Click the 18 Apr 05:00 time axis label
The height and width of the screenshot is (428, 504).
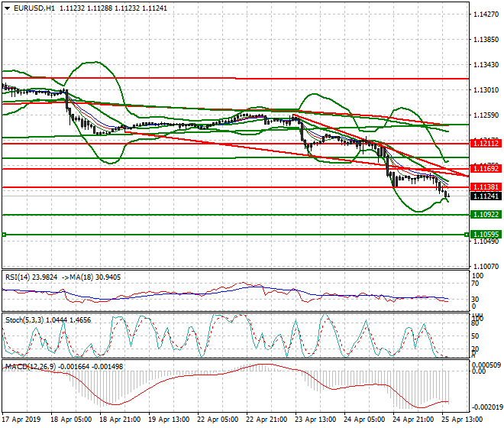(71, 420)
